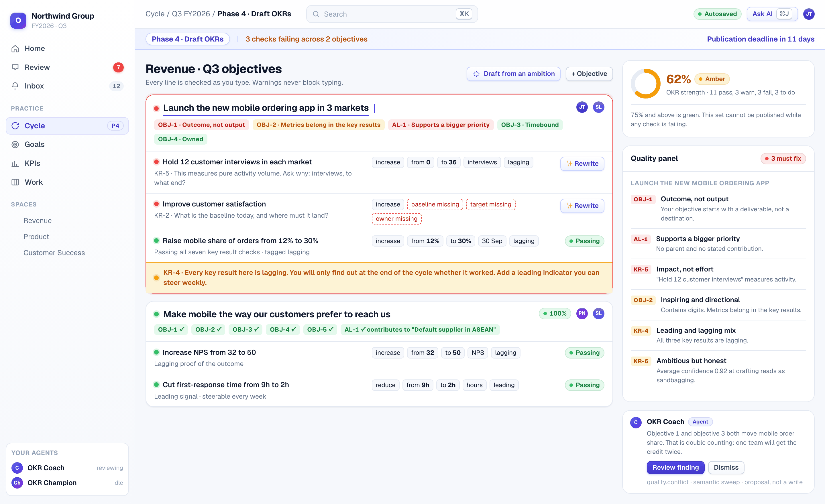Click the Q3 FY2026 breadcrumb
This screenshot has height=504, width=825.
191,14
